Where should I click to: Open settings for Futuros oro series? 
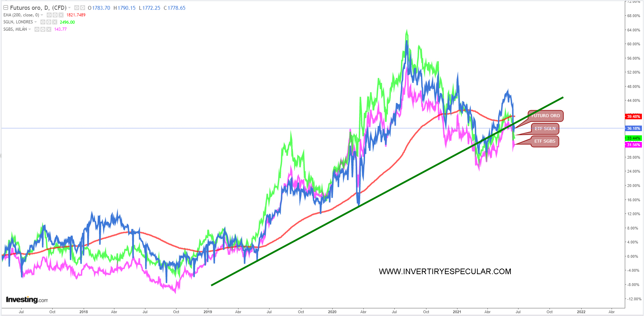82,8
